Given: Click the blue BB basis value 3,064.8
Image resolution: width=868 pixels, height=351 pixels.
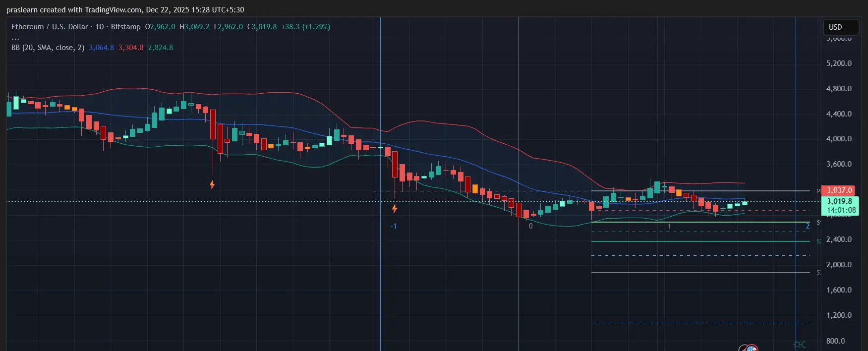Looking at the screenshot, I should point(102,48).
